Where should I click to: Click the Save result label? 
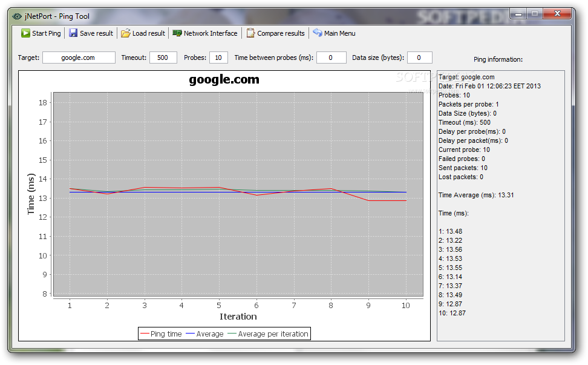point(96,33)
